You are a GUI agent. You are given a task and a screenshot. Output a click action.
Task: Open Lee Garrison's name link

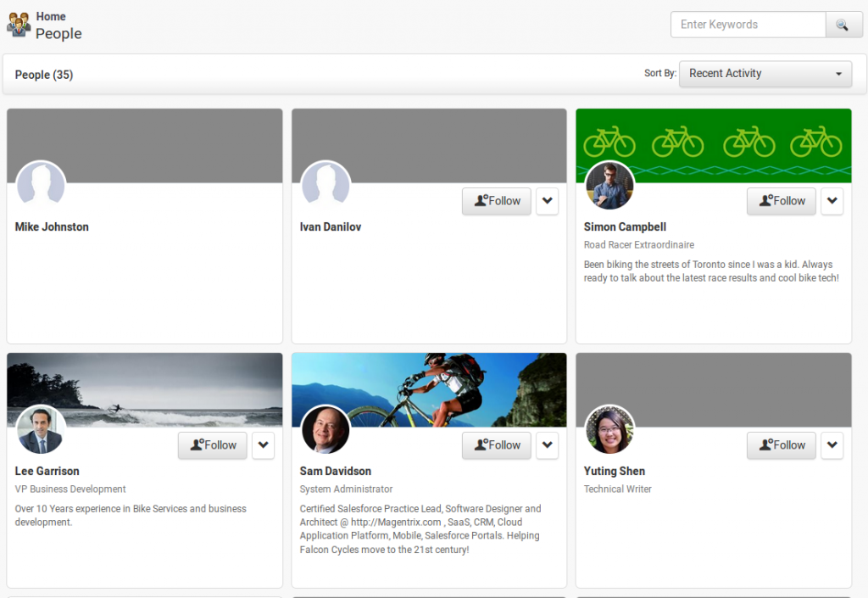pos(47,472)
